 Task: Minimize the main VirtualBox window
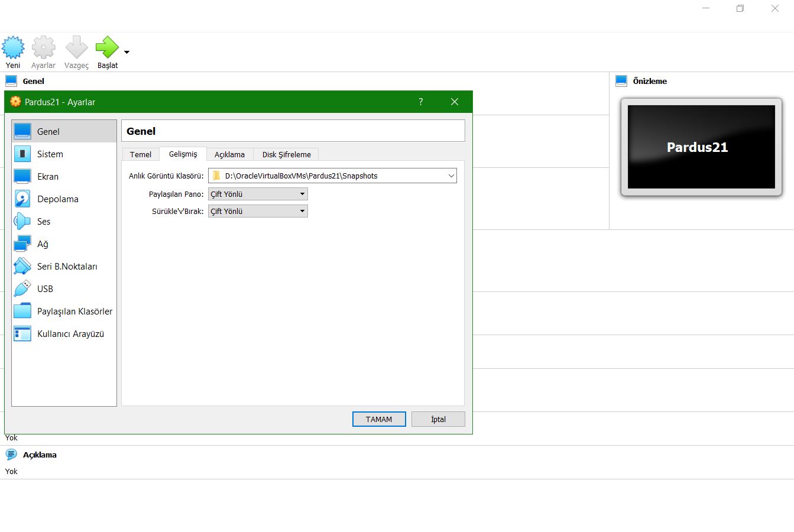(x=706, y=8)
